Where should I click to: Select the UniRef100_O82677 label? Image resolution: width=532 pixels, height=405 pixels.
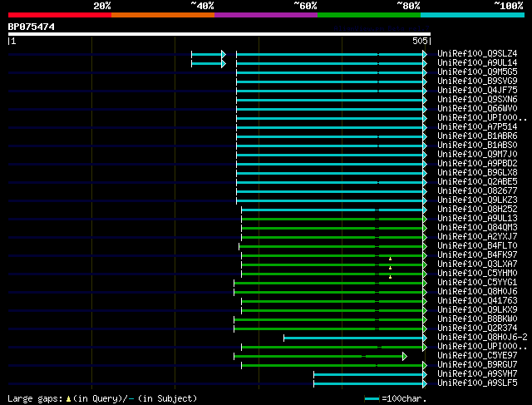click(x=477, y=191)
